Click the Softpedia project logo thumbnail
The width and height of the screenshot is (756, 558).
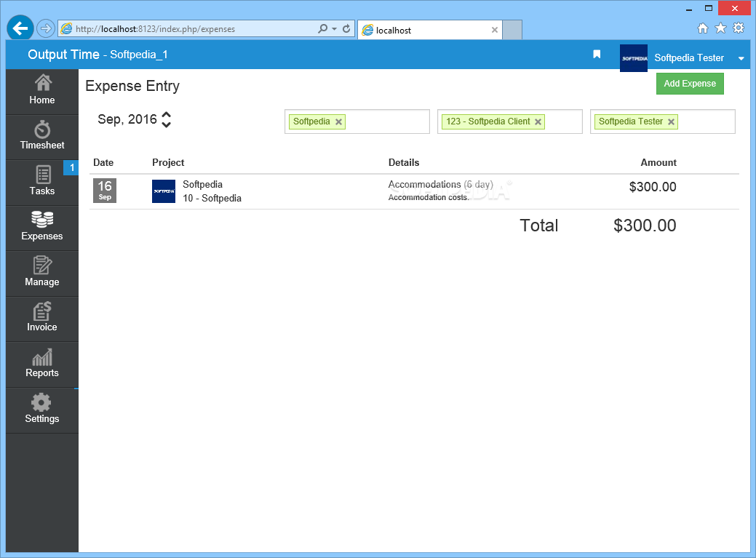point(164,191)
